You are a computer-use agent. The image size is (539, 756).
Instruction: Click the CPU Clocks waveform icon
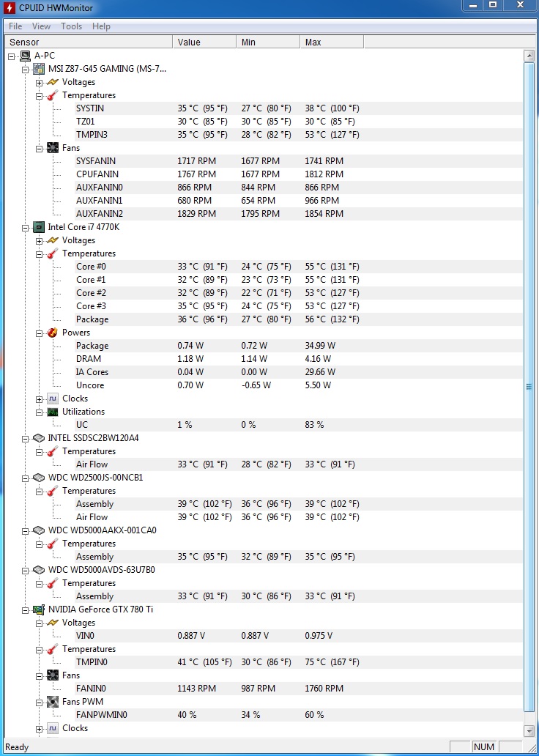click(53, 399)
